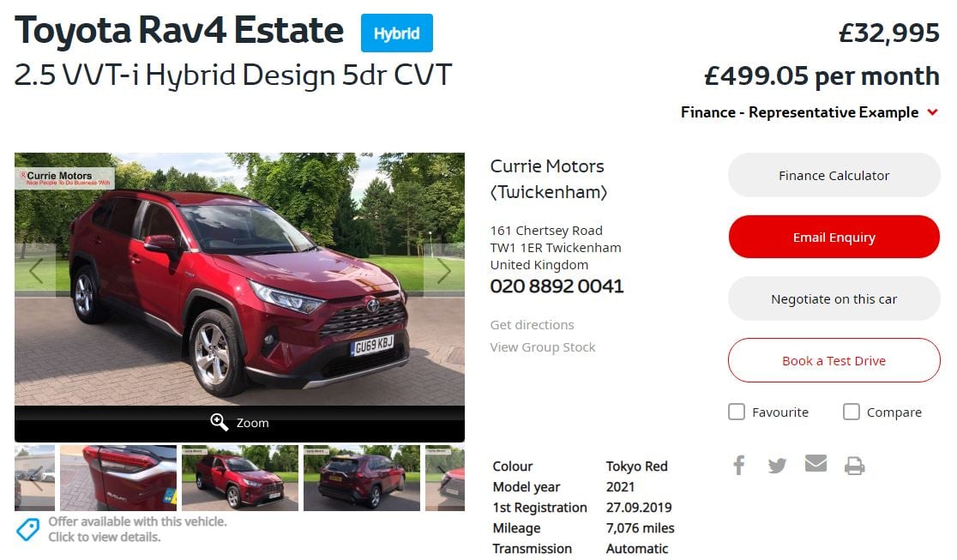Tick the Favourite checkbox
Image resolution: width=957 pixels, height=560 pixels.
tap(737, 412)
